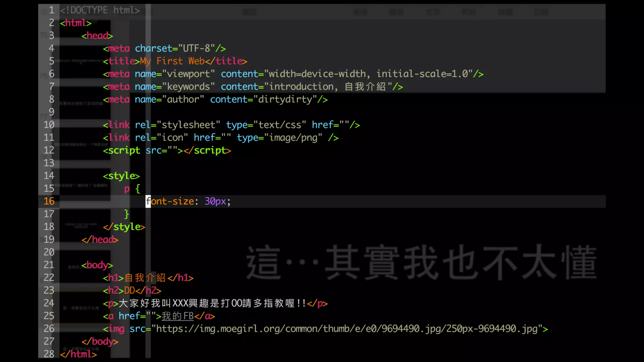Click the image/png type value
The height and width of the screenshot is (362, 644).
click(293, 138)
